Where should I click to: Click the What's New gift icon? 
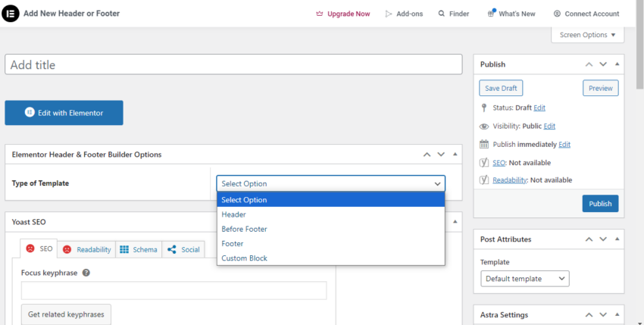point(491,13)
